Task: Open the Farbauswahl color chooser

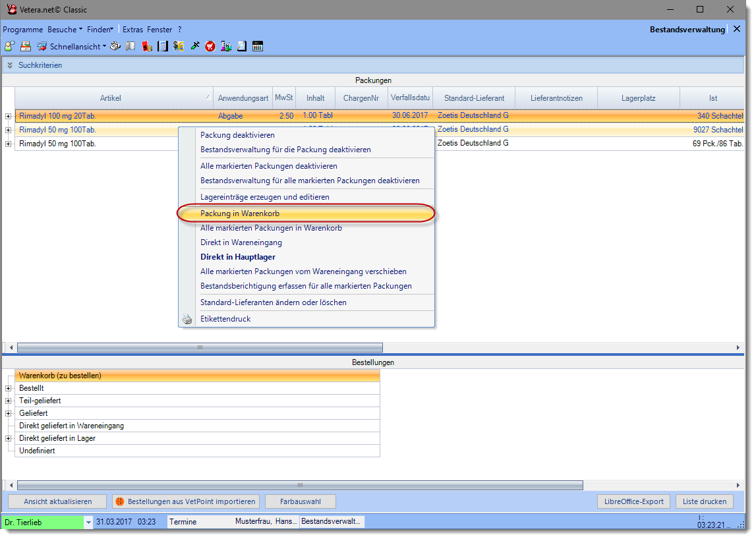Action: [x=300, y=501]
